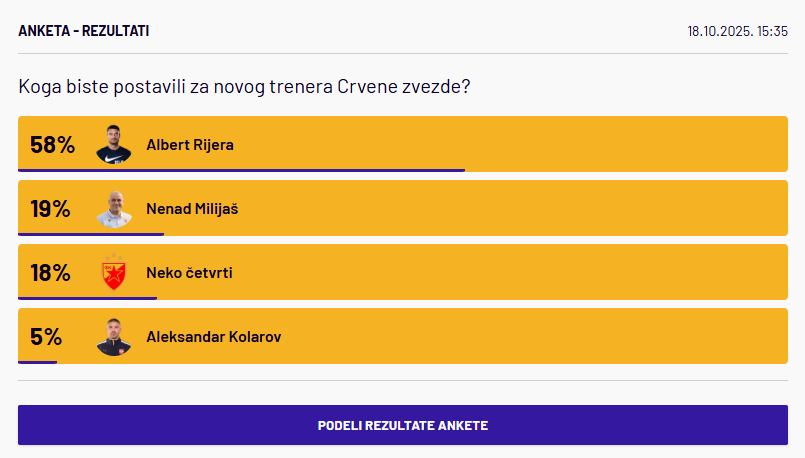Viewport: 805px width, 458px height.
Task: Select the Nenad Milijaš name label
Action: pyautogui.click(x=192, y=209)
